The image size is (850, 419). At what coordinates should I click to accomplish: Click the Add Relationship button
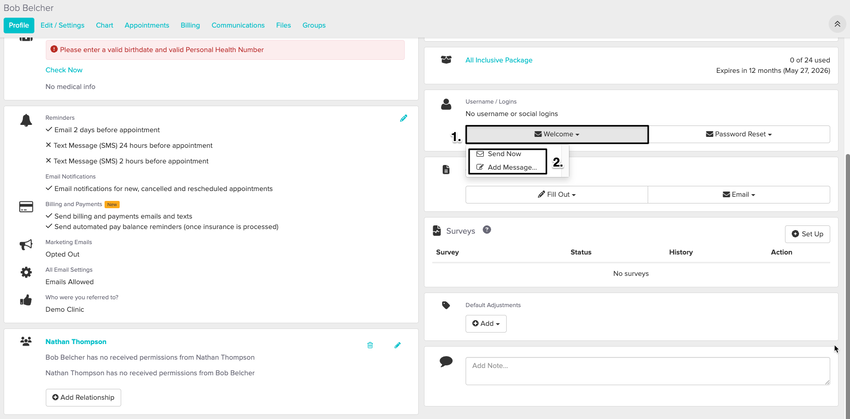pyautogui.click(x=83, y=397)
